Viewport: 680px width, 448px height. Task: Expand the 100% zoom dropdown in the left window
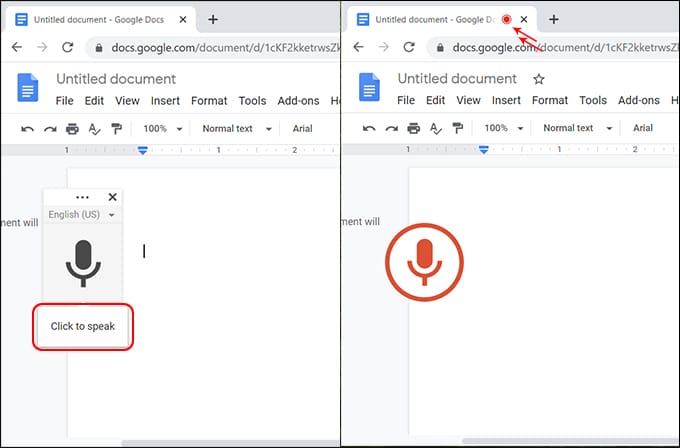click(x=162, y=129)
